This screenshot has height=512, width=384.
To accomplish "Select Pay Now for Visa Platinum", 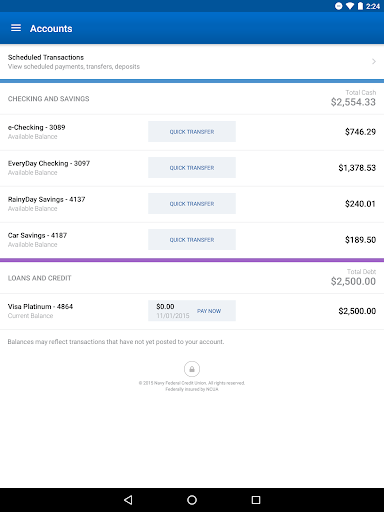I will pos(209,311).
